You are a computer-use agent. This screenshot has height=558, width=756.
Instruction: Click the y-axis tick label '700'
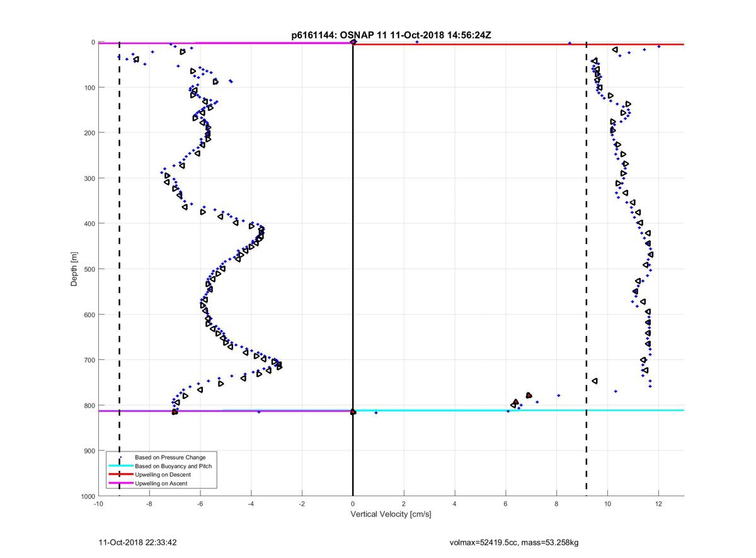point(89,360)
